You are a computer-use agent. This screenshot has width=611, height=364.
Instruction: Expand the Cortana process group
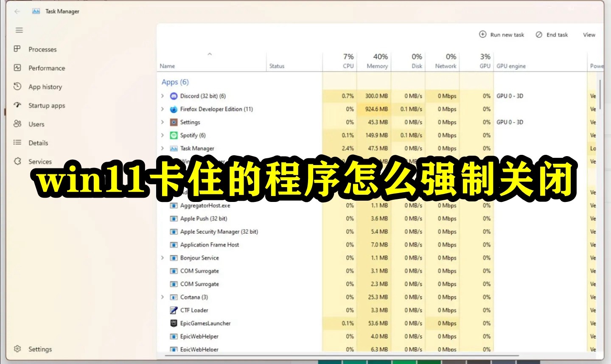point(163,297)
